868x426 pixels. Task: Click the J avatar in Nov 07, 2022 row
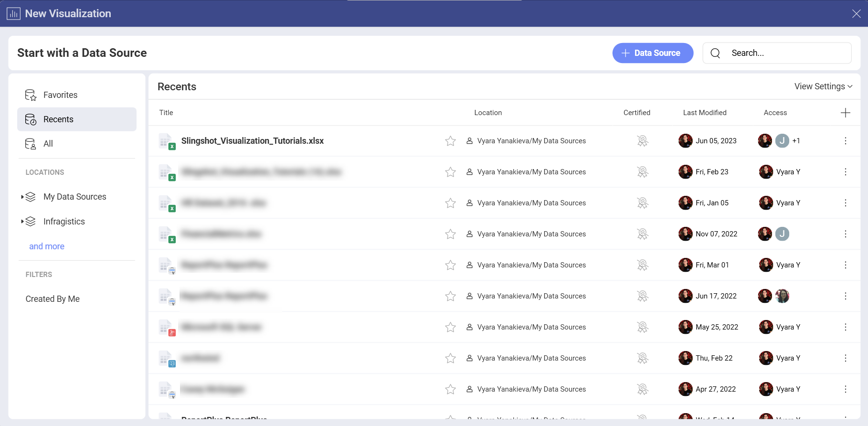pyautogui.click(x=782, y=234)
